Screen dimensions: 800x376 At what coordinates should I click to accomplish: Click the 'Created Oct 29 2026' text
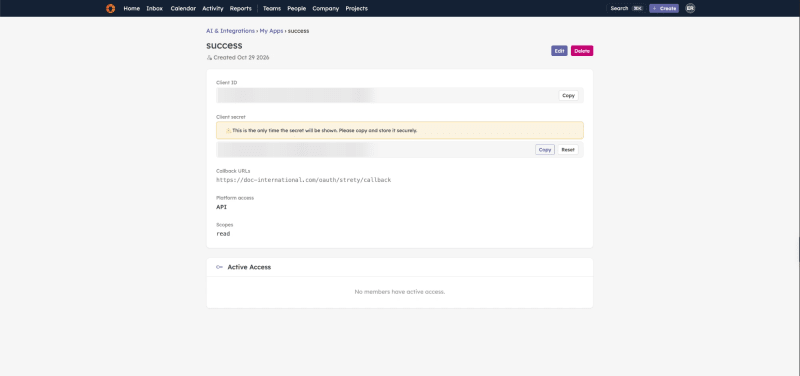coord(241,58)
